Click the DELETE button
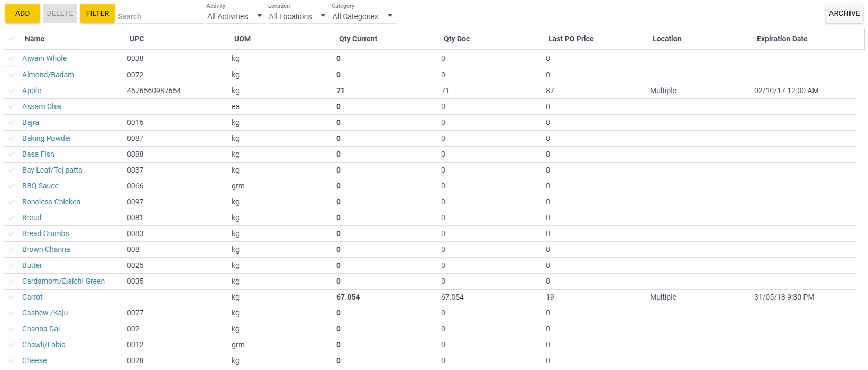The height and width of the screenshot is (370, 868). tap(59, 13)
